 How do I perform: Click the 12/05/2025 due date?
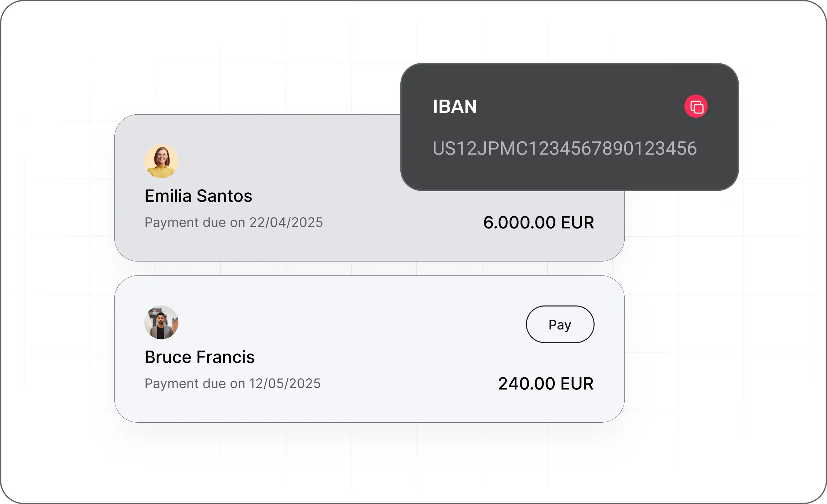(285, 384)
